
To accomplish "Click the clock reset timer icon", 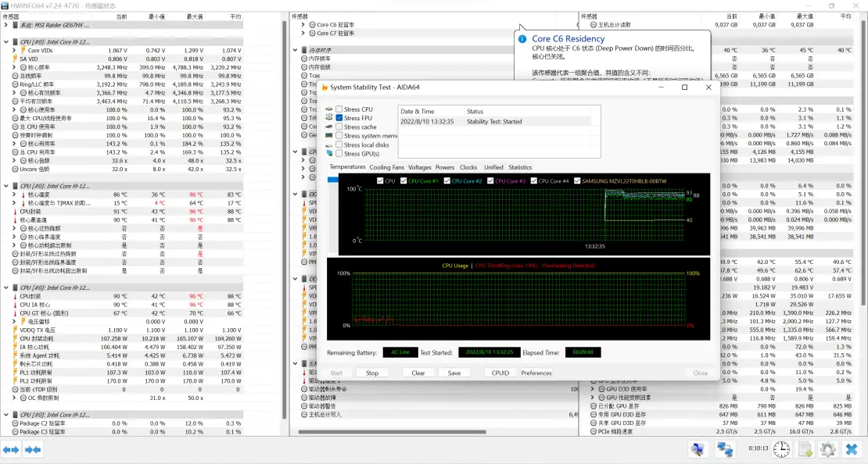I will pos(781,449).
